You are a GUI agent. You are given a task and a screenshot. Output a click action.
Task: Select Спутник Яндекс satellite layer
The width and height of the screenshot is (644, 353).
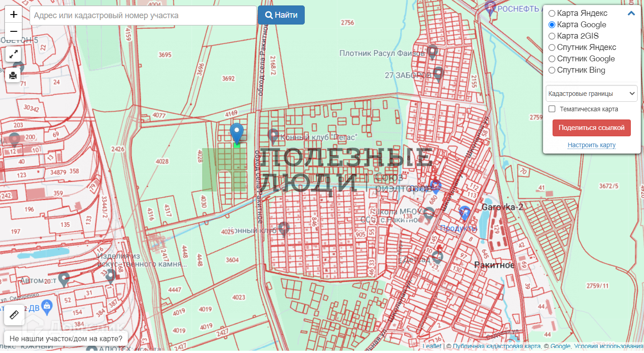click(x=552, y=47)
